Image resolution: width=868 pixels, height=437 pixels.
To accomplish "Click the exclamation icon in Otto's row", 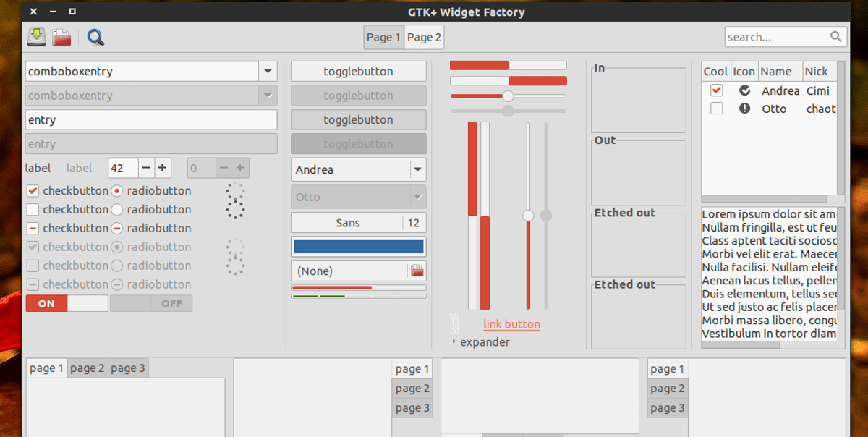I will coord(744,109).
